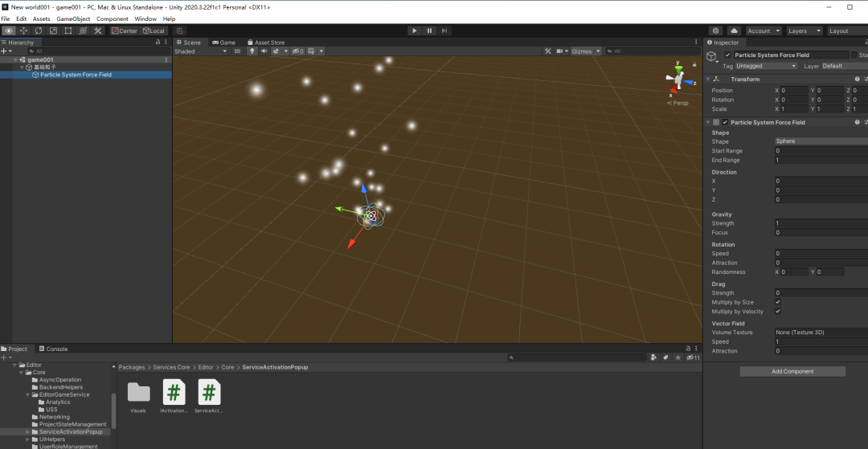Open the Shape Sphere dropdown
The width and height of the screenshot is (868, 449).
click(821, 141)
